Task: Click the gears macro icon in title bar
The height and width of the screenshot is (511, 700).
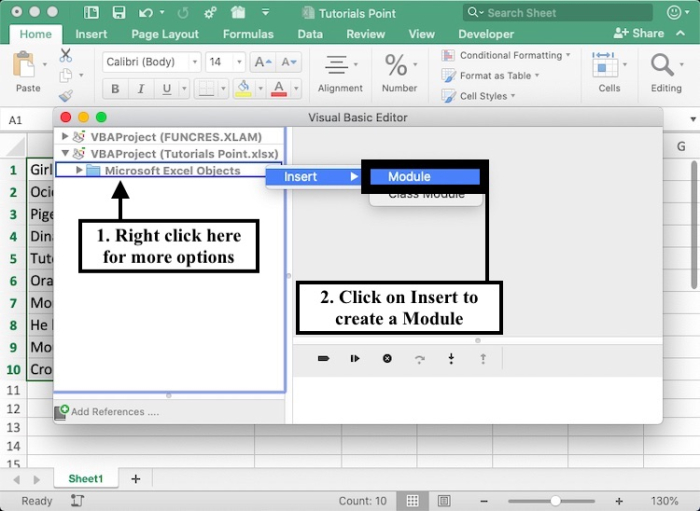Action: 210,13
